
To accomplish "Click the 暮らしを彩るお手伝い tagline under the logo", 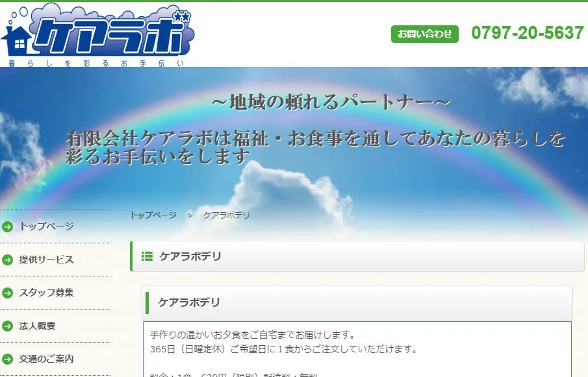I will (96, 64).
